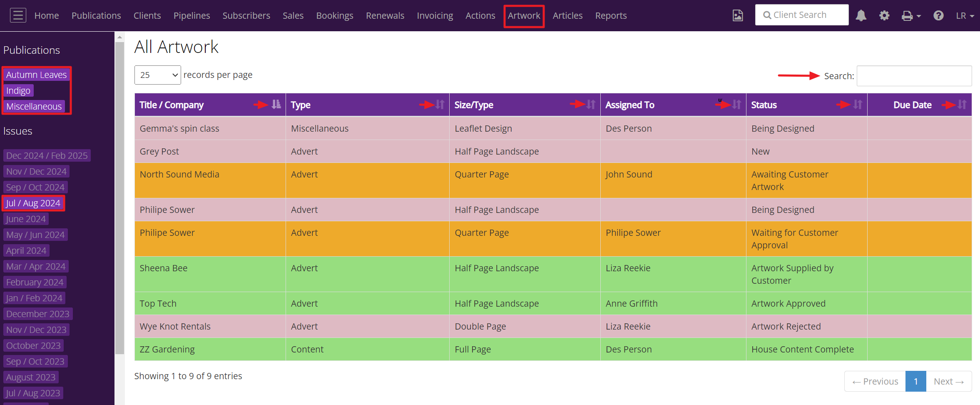Open Gemma's spin class row
This screenshot has height=405, width=980.
click(553, 128)
